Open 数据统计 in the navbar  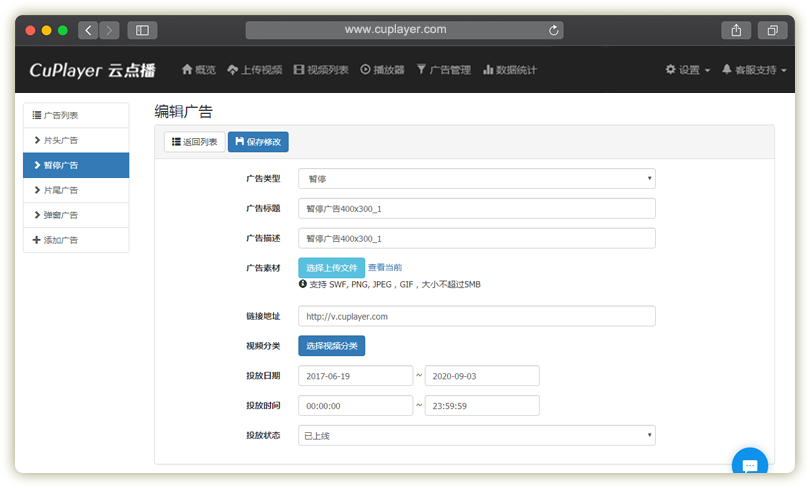[x=510, y=70]
